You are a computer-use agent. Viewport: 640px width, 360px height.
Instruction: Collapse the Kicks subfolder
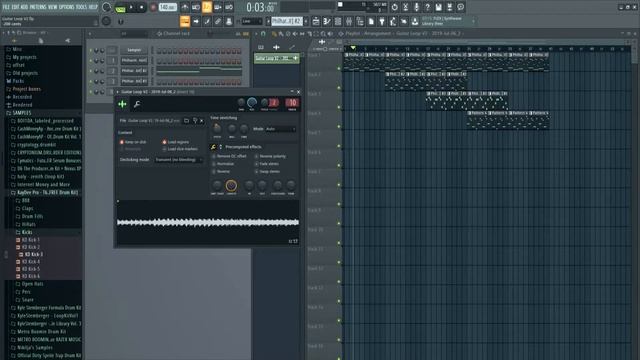pyautogui.click(x=27, y=232)
